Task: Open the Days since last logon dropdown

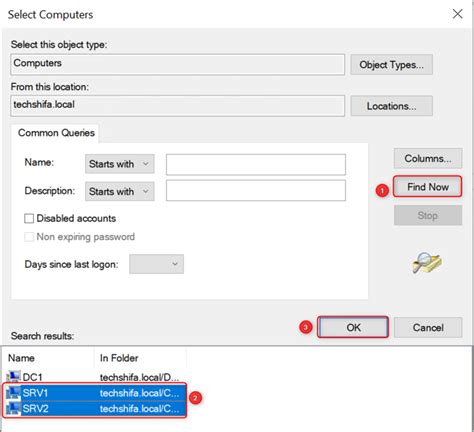Action: (x=156, y=264)
